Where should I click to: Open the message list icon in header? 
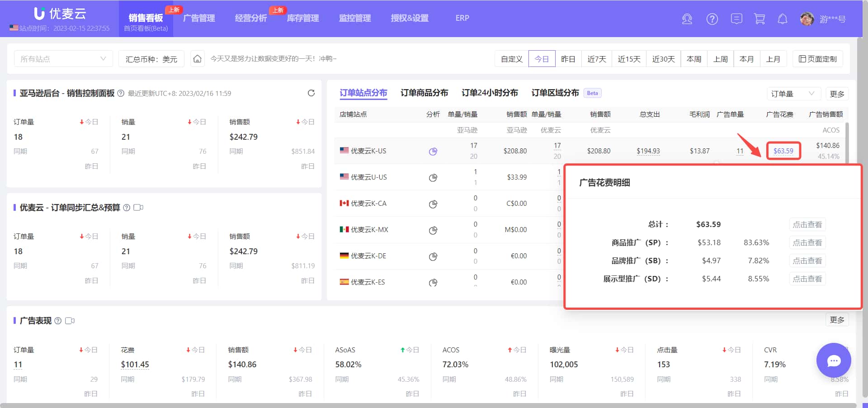[736, 19]
